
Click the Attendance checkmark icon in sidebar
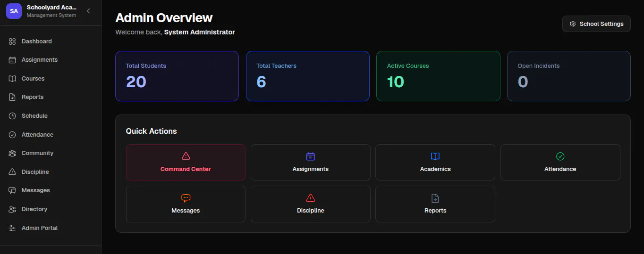tap(12, 135)
